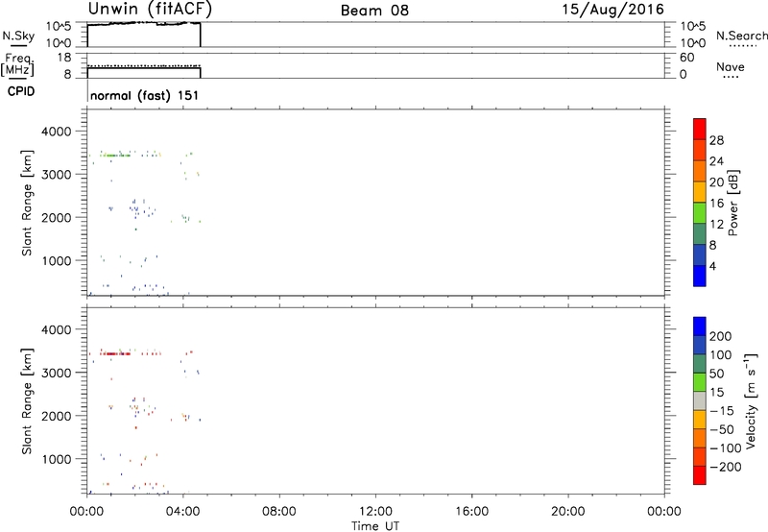This screenshot has height=532, width=768.
Task: Click the 'N.Sky' axis label
Action: pos(18,36)
